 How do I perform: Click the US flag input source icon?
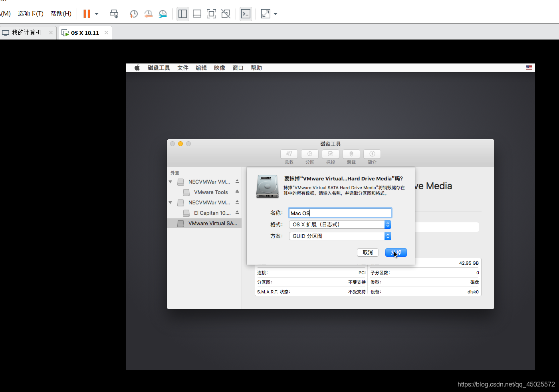[x=529, y=68]
